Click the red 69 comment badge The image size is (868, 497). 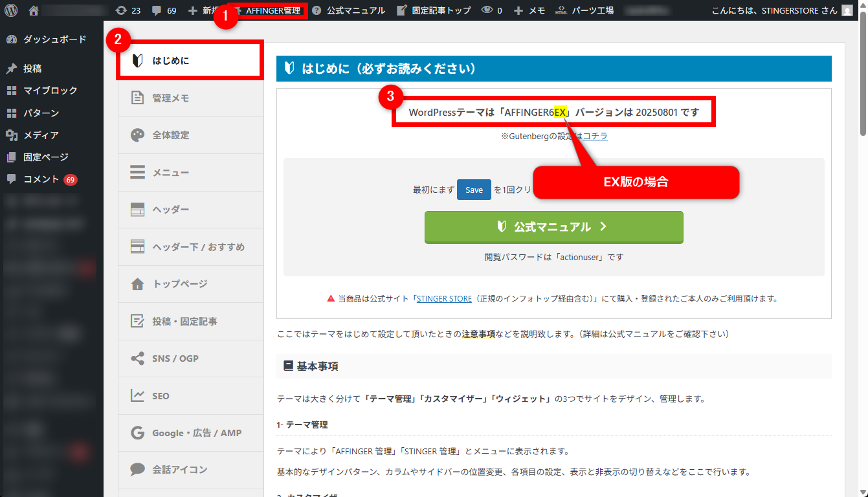tap(71, 180)
